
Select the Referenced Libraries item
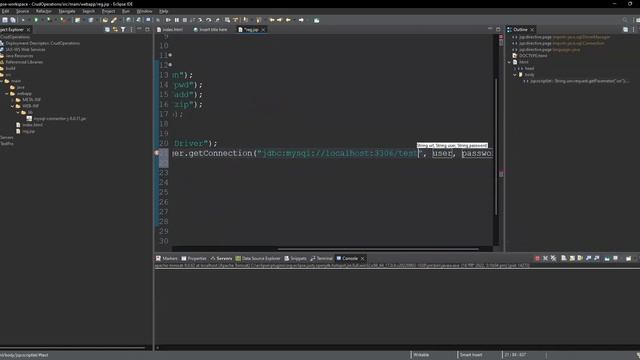click(21, 62)
